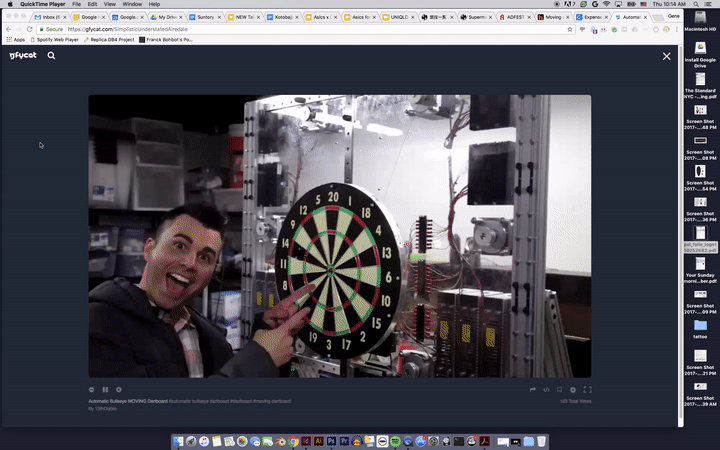Bookmark this page with the star icon
Viewport: 720px width, 450px height.
pyautogui.click(x=570, y=29)
